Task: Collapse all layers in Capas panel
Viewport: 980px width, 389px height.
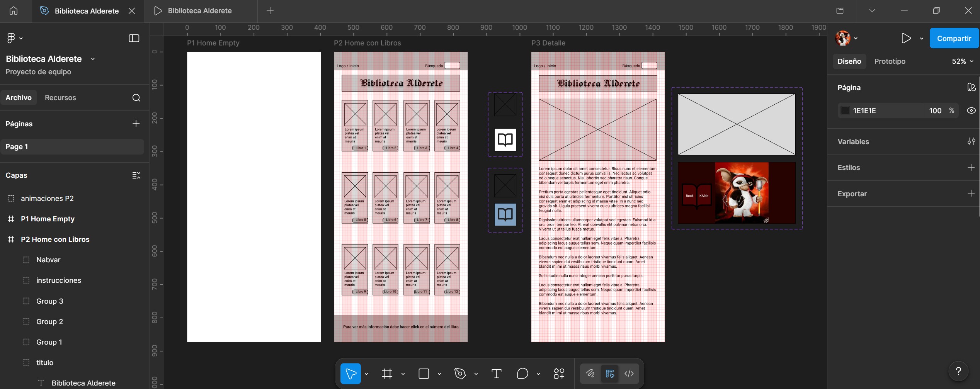Action: [x=136, y=175]
